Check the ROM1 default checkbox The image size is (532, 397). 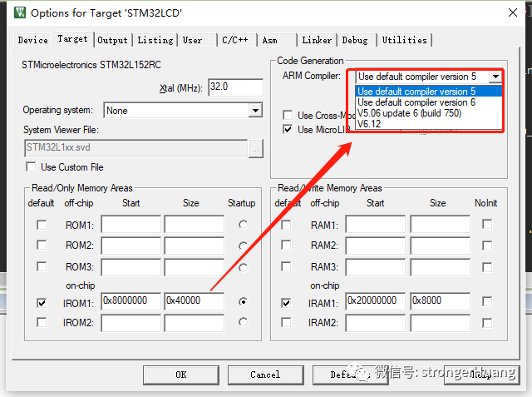click(x=42, y=225)
